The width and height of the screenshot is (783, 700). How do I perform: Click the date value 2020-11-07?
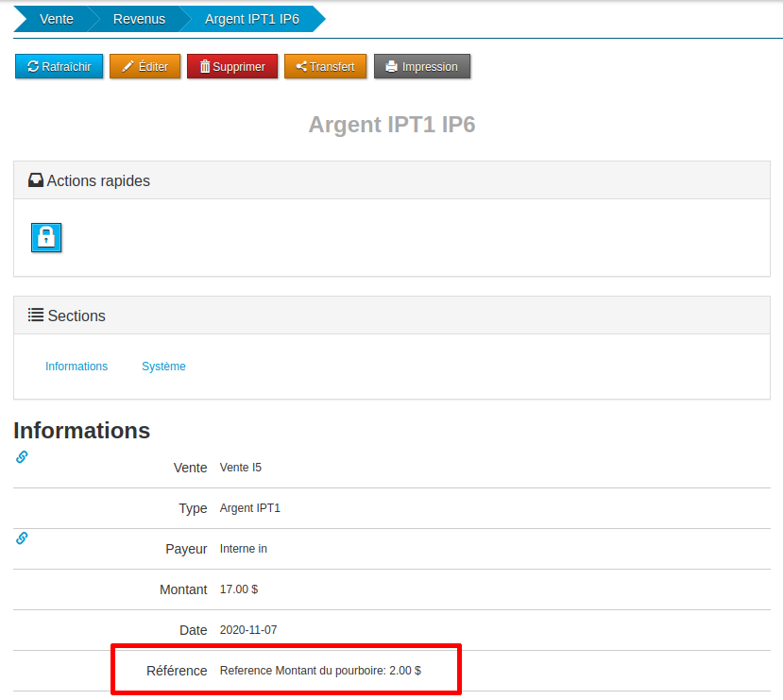pyautogui.click(x=248, y=630)
